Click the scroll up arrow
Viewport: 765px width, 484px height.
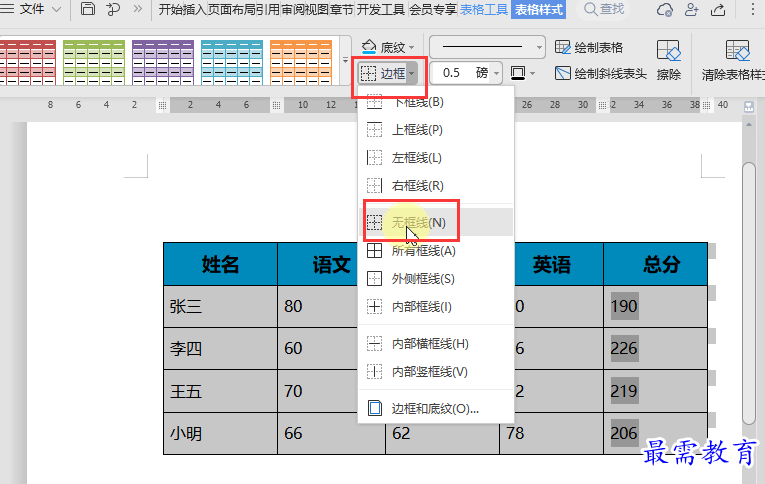[x=749, y=125]
